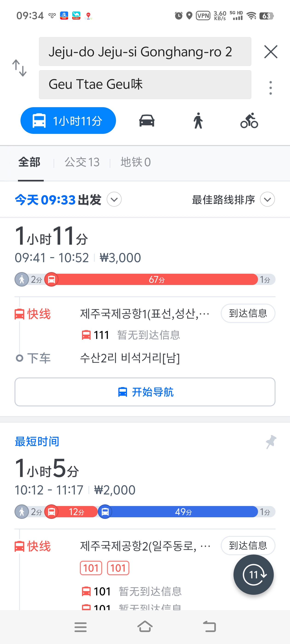This screenshot has width=290, height=644.
Task: Tap the Android home navigation button
Action: click(x=145, y=627)
